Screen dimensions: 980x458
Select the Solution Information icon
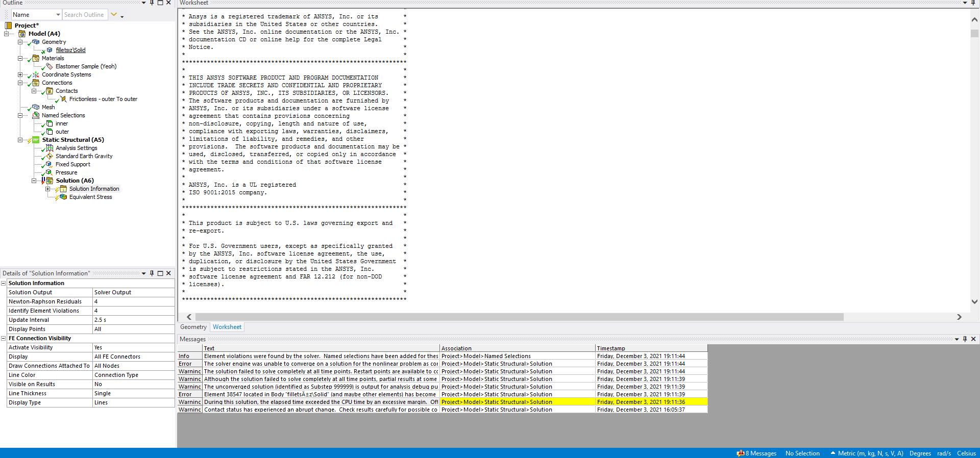[63, 189]
